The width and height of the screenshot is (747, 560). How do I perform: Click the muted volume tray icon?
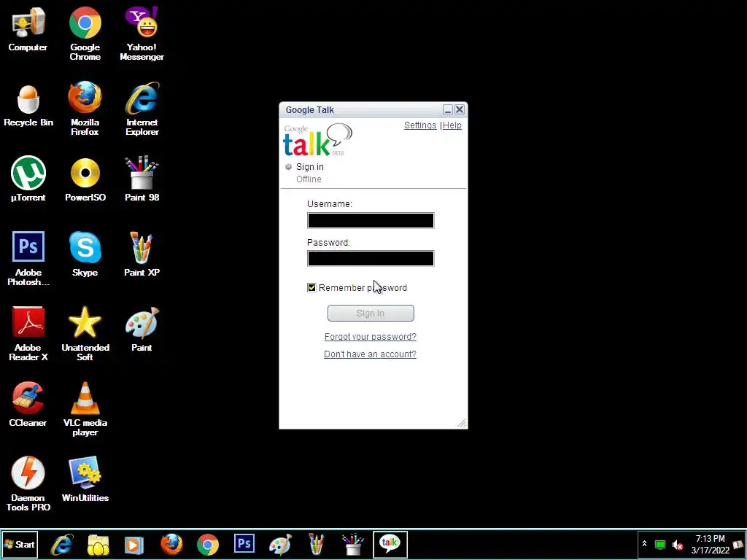tap(677, 544)
